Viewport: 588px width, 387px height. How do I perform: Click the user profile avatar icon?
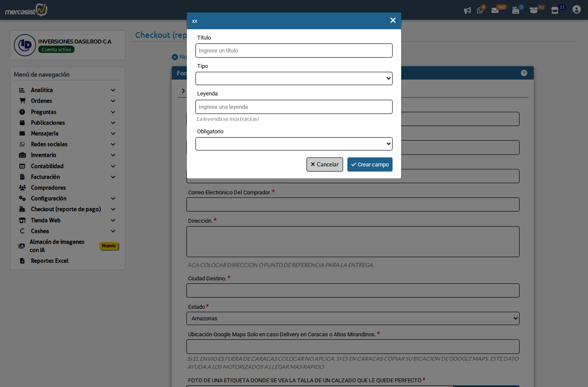coord(576,9)
